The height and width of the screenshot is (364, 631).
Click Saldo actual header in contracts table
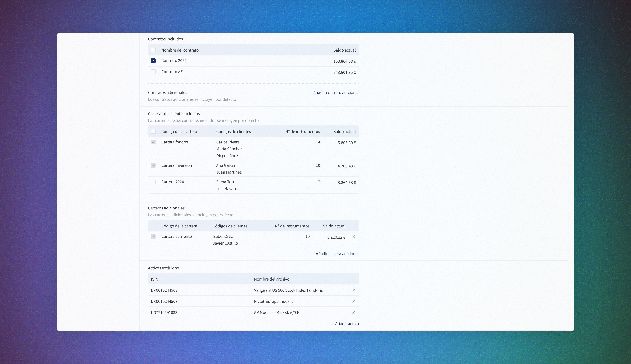tap(344, 50)
